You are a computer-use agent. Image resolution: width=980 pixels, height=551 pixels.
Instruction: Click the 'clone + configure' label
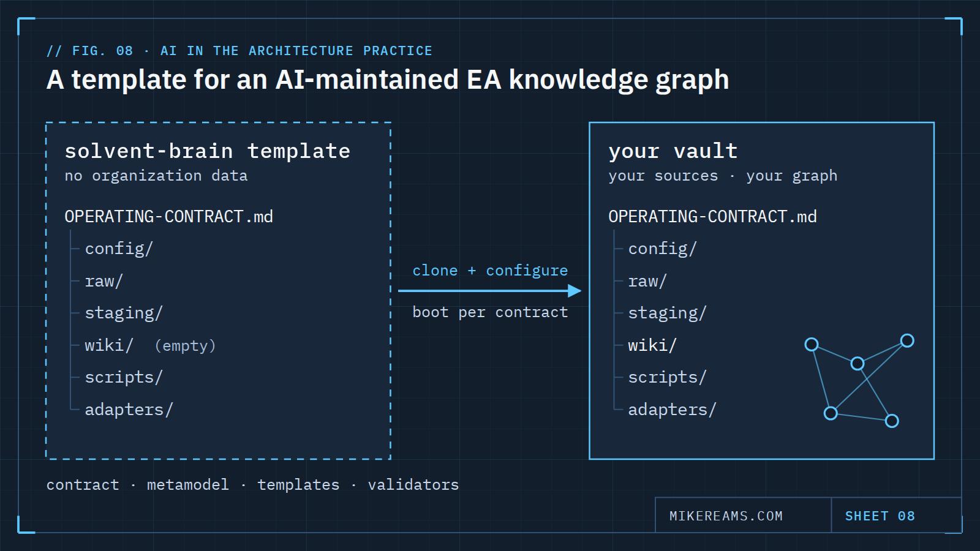coord(490,271)
